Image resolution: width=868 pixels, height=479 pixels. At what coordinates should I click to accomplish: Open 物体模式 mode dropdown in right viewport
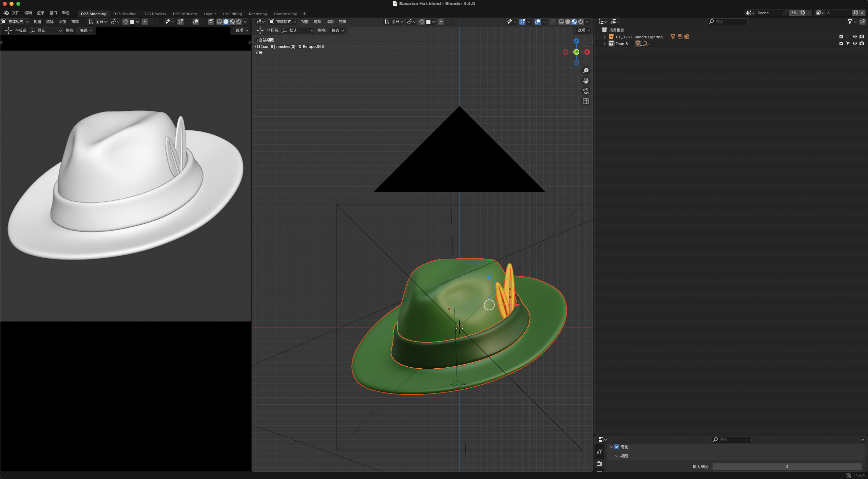coord(283,22)
